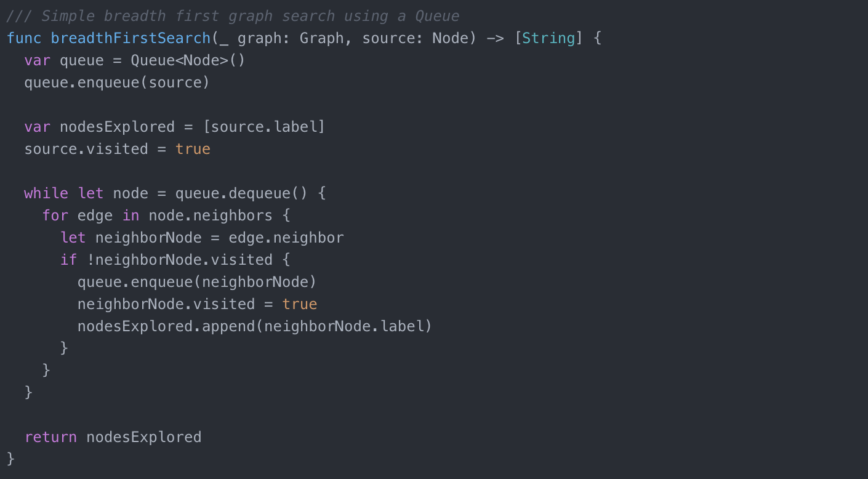Screen dimensions: 868x479
Task: Click queue.enqueue(neighborNode) line
Action: (x=197, y=282)
